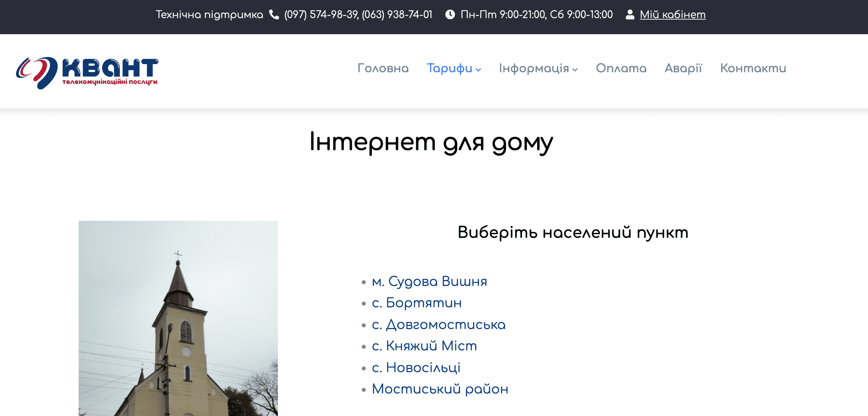
Task: Open the Аварії page
Action: [x=683, y=68]
